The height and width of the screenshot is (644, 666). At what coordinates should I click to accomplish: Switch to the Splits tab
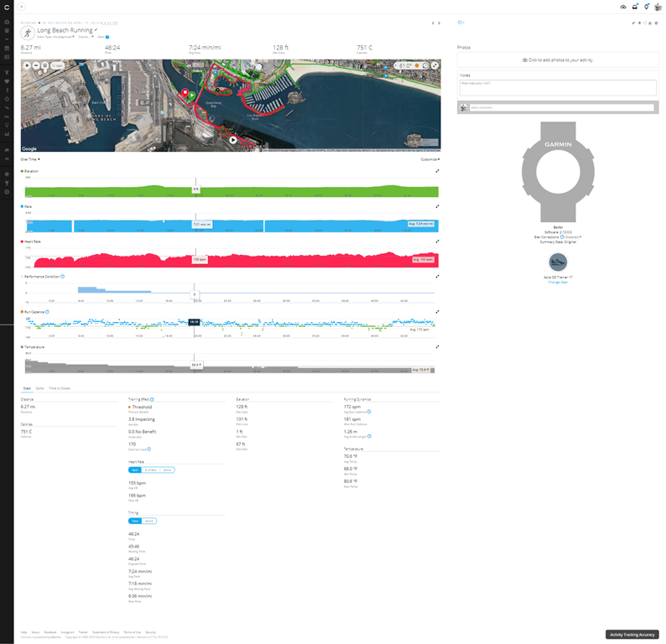39,388
